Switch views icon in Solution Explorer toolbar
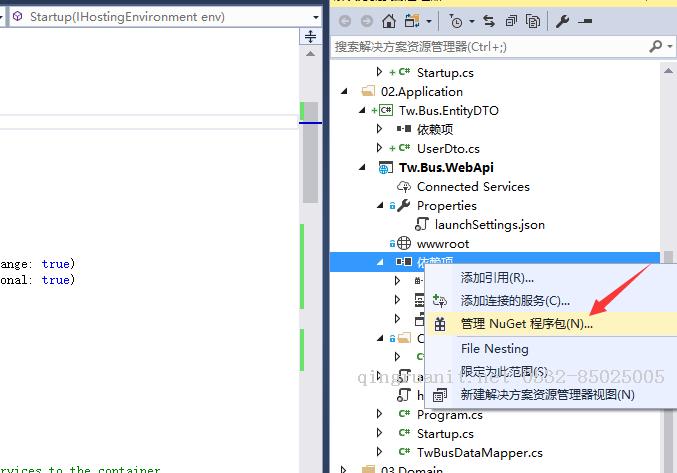677x473 pixels. click(x=412, y=21)
